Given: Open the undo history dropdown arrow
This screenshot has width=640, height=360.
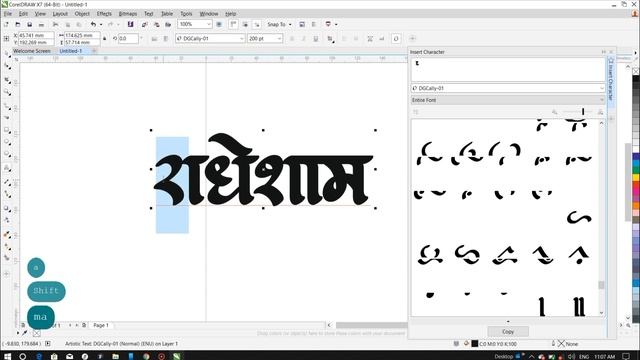Looking at the screenshot, I should (101, 24).
